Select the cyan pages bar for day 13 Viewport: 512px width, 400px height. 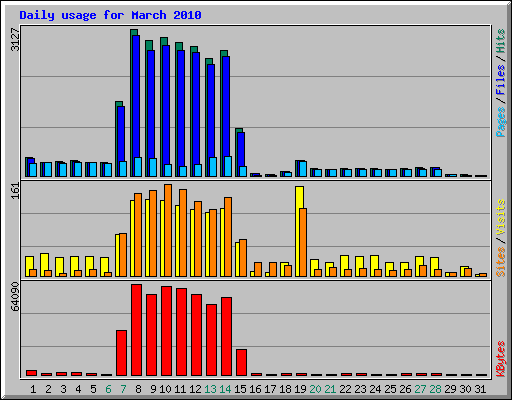tap(213, 167)
